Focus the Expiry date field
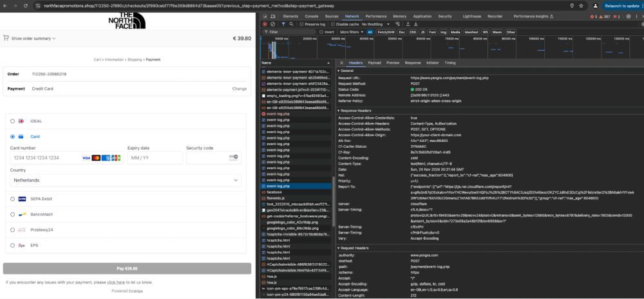644x299 pixels. (155, 158)
